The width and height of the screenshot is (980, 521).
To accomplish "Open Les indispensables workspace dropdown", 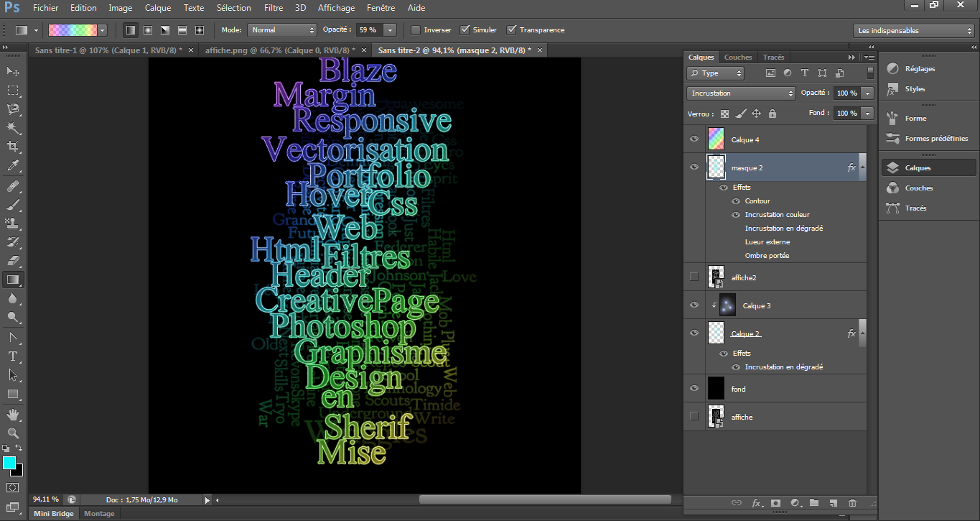I will click(x=915, y=30).
